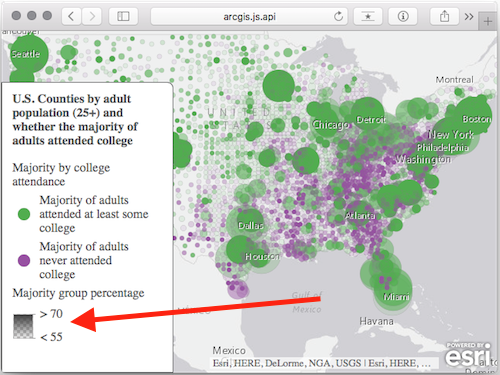
Task: Open the share sheet icon
Action: pyautogui.click(x=444, y=16)
